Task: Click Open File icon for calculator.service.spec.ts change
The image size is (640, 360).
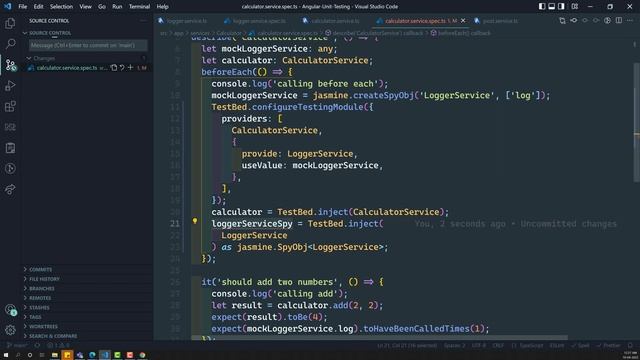Action: pos(114,68)
